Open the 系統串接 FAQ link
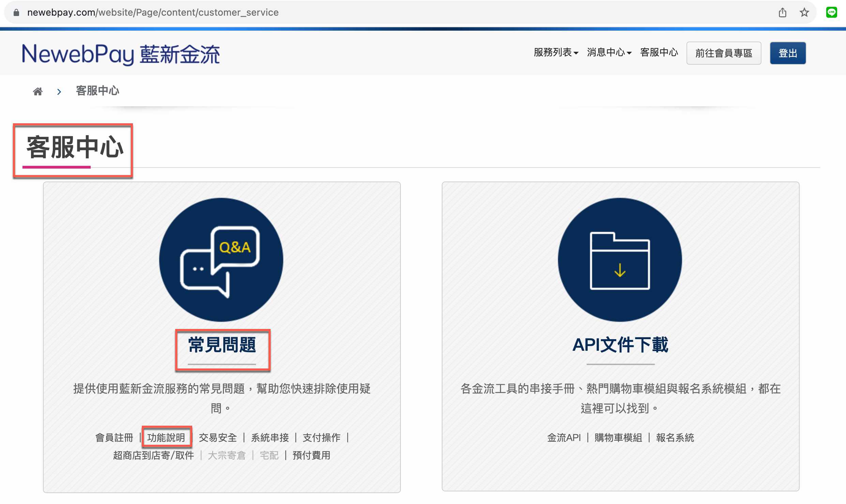The height and width of the screenshot is (504, 846). (x=270, y=438)
